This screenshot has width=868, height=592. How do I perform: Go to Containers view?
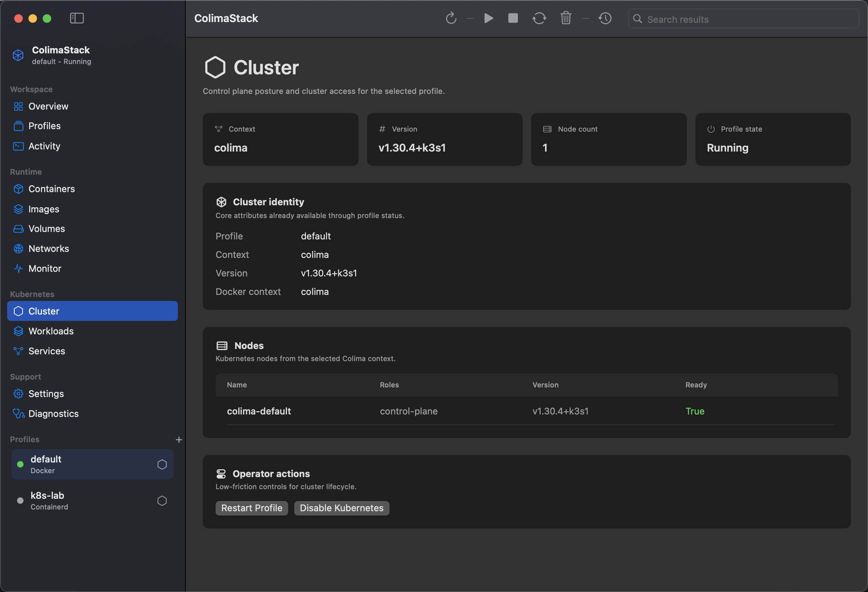(x=92, y=189)
